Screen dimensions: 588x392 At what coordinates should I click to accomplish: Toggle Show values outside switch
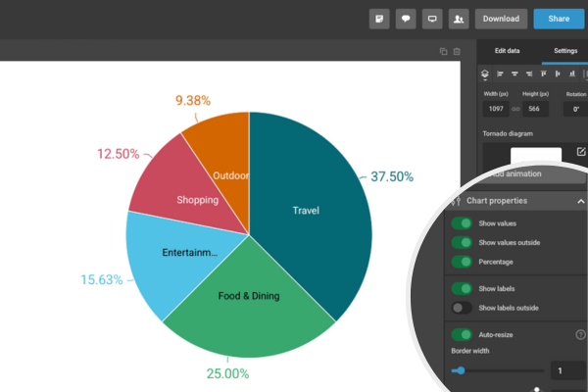[462, 243]
